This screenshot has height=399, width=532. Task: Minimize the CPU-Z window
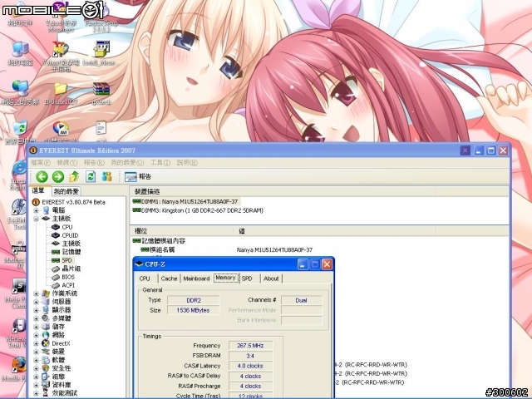pos(303,264)
